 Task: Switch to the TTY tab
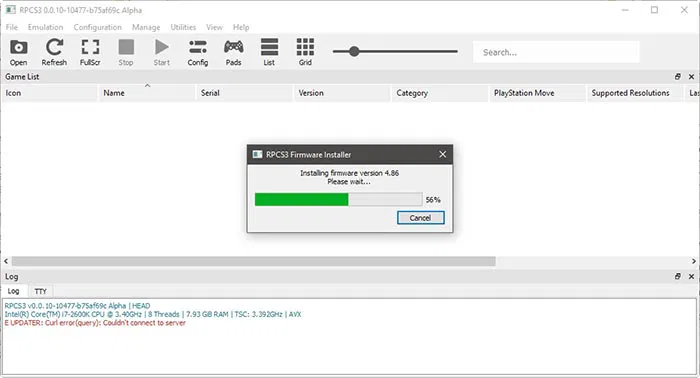(41, 291)
